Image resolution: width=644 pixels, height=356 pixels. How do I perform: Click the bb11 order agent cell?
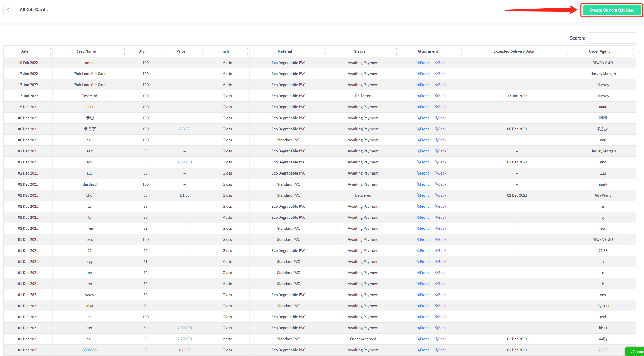tap(603, 328)
